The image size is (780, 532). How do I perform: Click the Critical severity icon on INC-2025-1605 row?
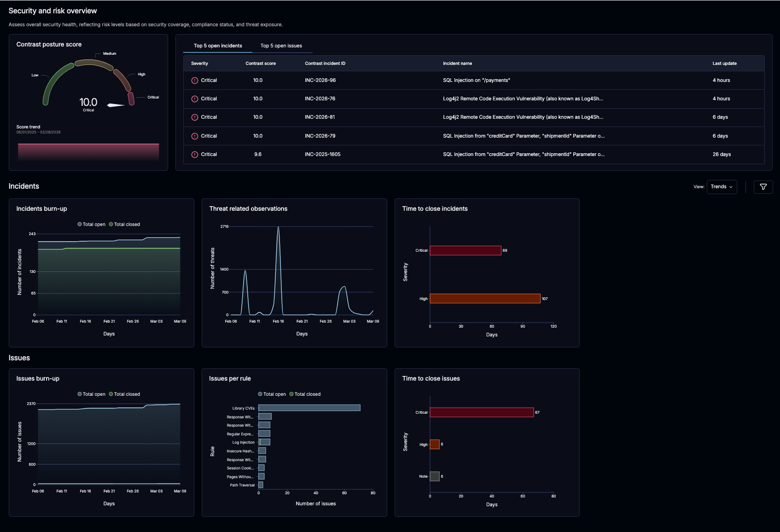[194, 154]
